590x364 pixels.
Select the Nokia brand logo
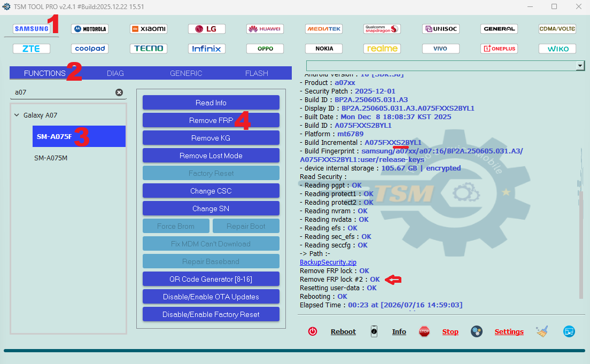click(324, 49)
